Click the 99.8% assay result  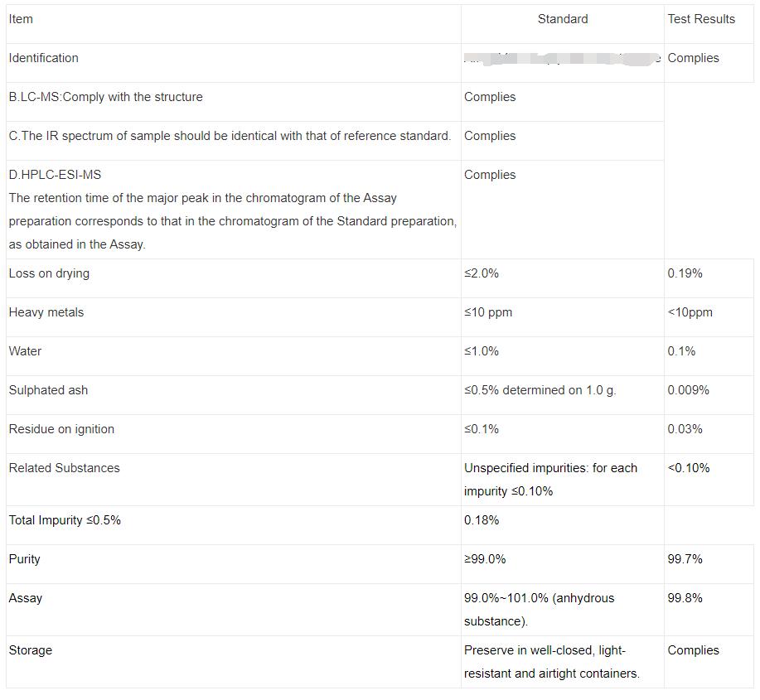[x=685, y=598]
